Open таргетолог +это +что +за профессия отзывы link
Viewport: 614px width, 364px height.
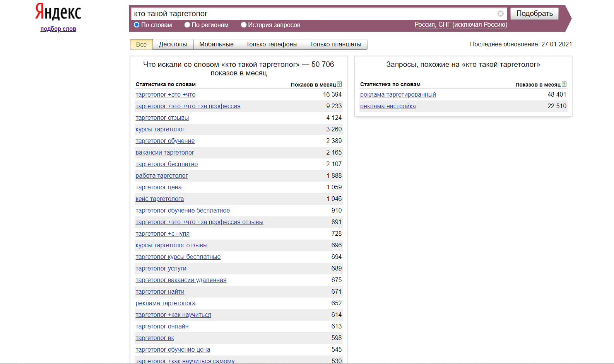pyautogui.click(x=199, y=222)
